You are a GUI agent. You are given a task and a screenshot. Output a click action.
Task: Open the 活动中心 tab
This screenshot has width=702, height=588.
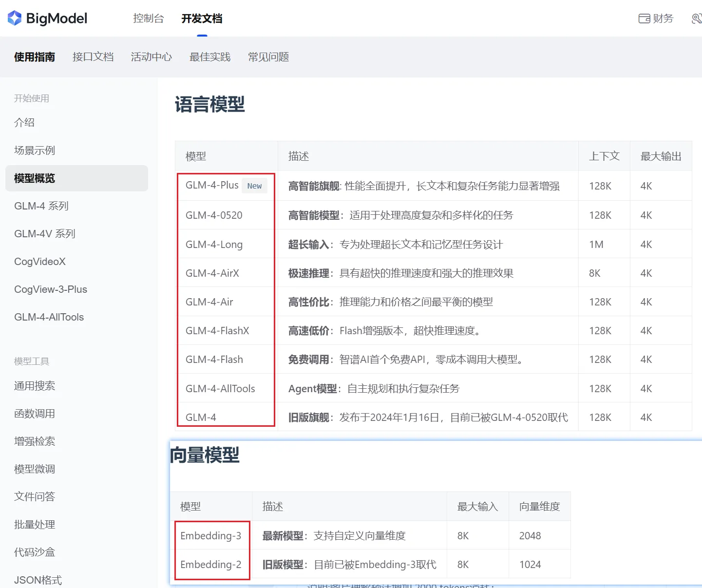click(x=152, y=57)
